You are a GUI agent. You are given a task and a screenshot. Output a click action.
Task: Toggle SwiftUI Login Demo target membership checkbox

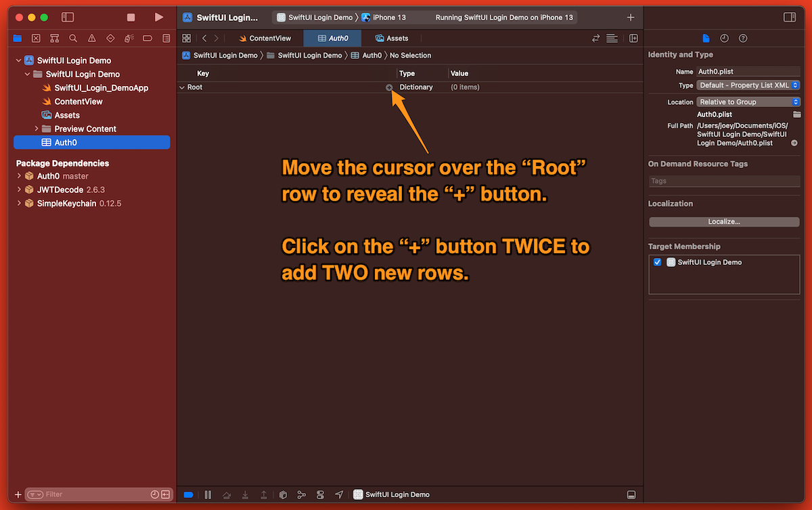tap(657, 263)
